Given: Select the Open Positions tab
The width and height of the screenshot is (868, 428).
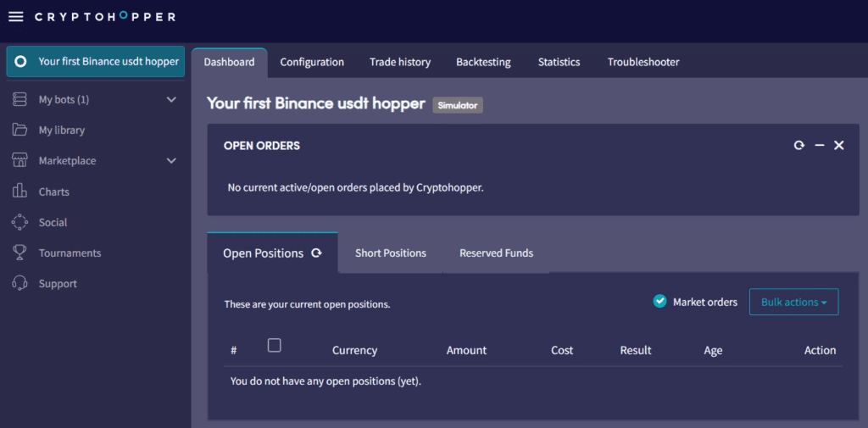Looking at the screenshot, I should (x=272, y=253).
